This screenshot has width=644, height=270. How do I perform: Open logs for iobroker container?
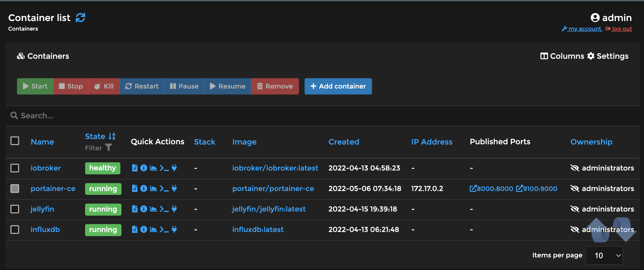click(x=135, y=168)
